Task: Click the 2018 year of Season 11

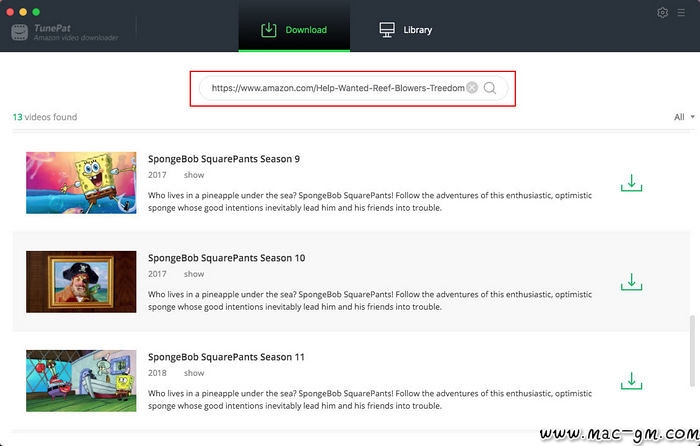Action: coord(157,373)
